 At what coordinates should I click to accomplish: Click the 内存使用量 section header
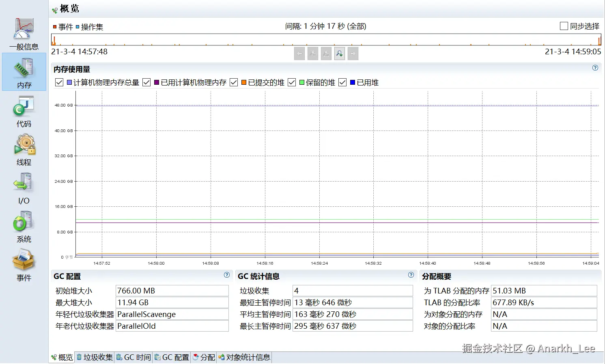point(72,69)
